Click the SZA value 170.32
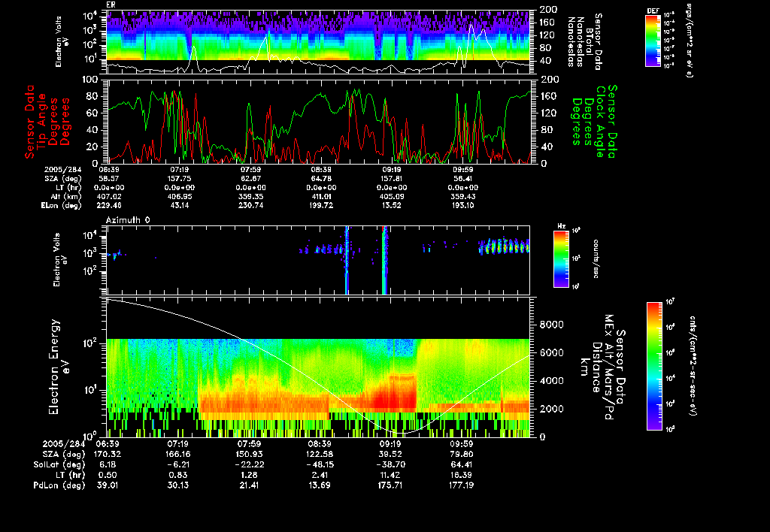Viewport: 770px width, 532px height. pos(106,454)
